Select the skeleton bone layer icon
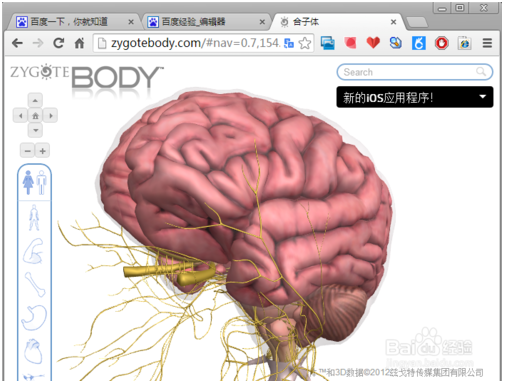Image resolution: width=506 pixels, height=386 pixels. [x=35, y=284]
